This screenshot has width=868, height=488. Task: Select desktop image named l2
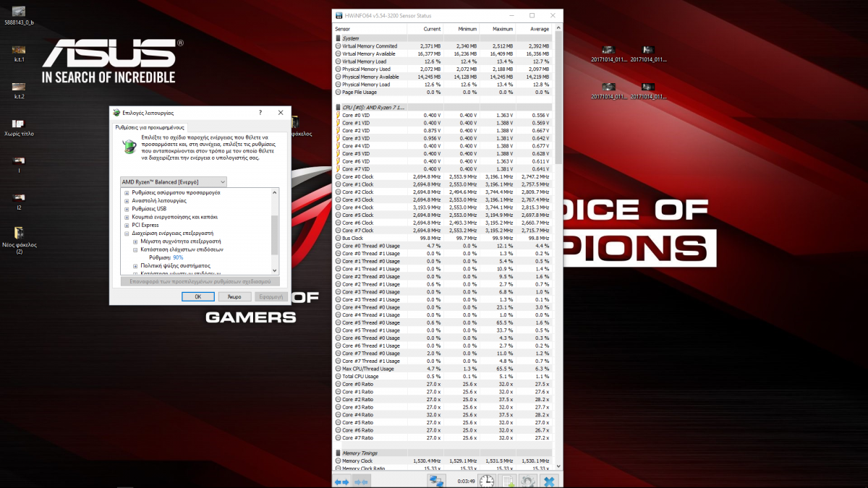tap(20, 201)
